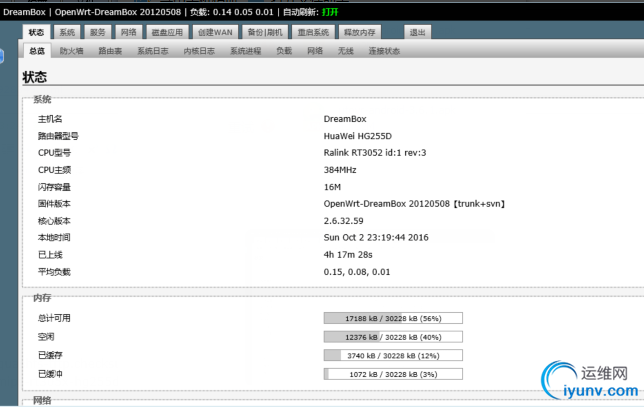Click CPU model Ralink RT3052 value
Image resolution: width=644 pixels, height=407 pixels.
tap(375, 153)
